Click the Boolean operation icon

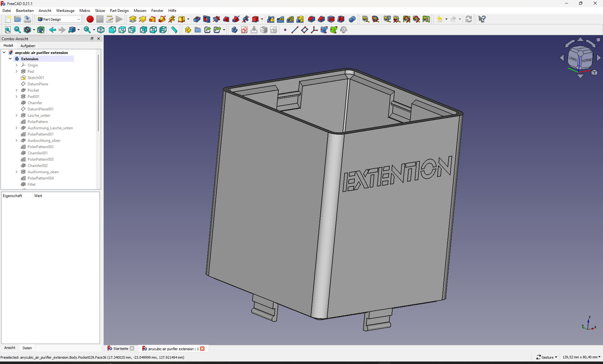pyautogui.click(x=352, y=19)
